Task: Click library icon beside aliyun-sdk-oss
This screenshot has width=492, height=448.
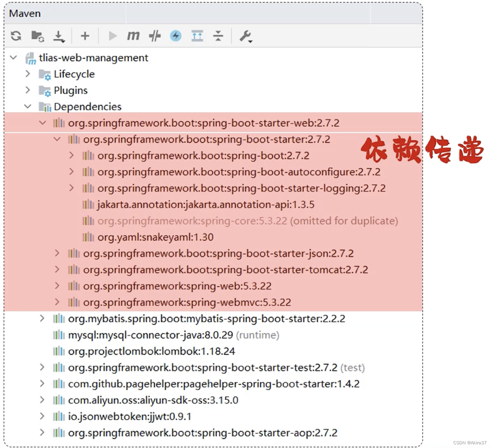Action: [59, 400]
